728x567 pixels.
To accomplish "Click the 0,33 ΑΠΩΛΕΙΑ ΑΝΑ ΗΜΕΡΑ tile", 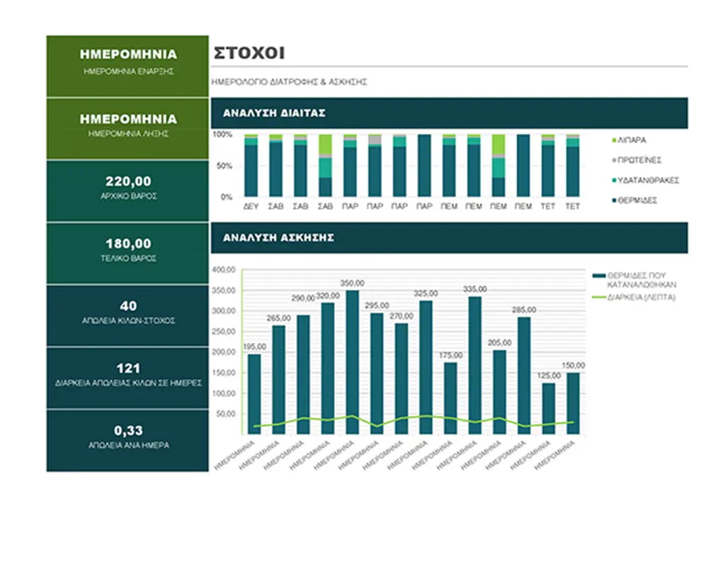I will 128,440.
